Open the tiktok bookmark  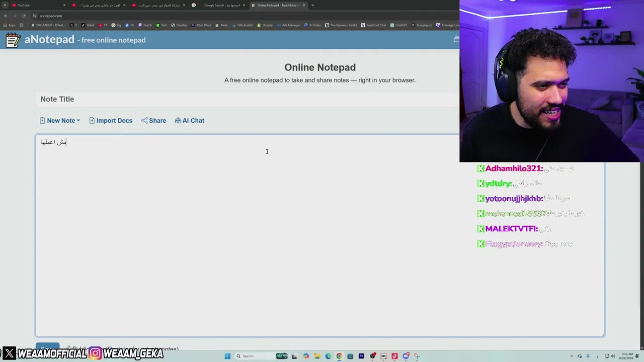pyautogui.click(x=88, y=25)
